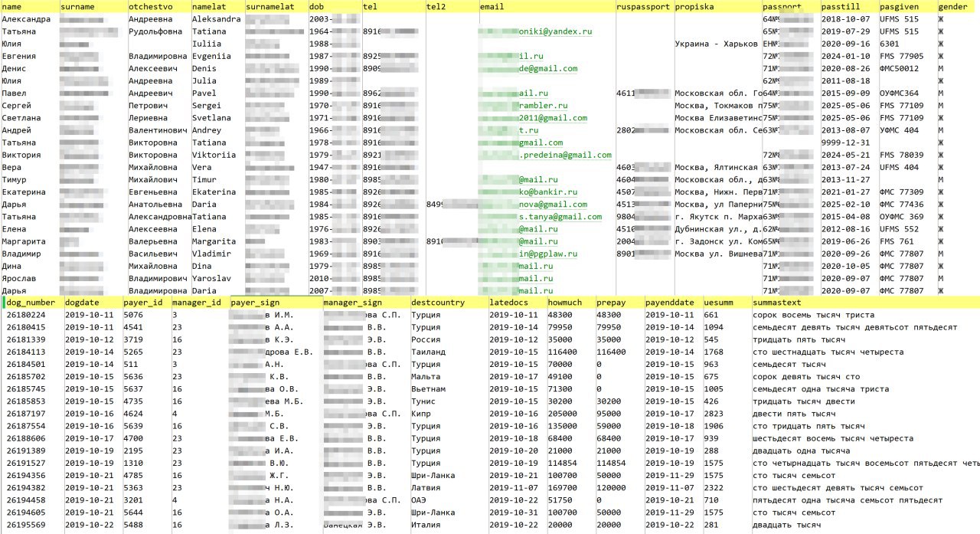The image size is (980, 534).
Task: Click the '9999-12-31' passtill cell
Action: tap(845, 143)
